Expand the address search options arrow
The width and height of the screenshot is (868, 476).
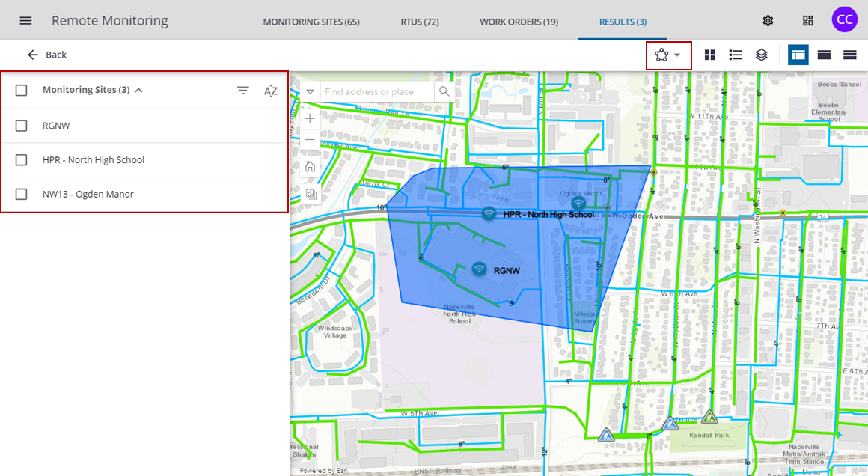pos(310,91)
